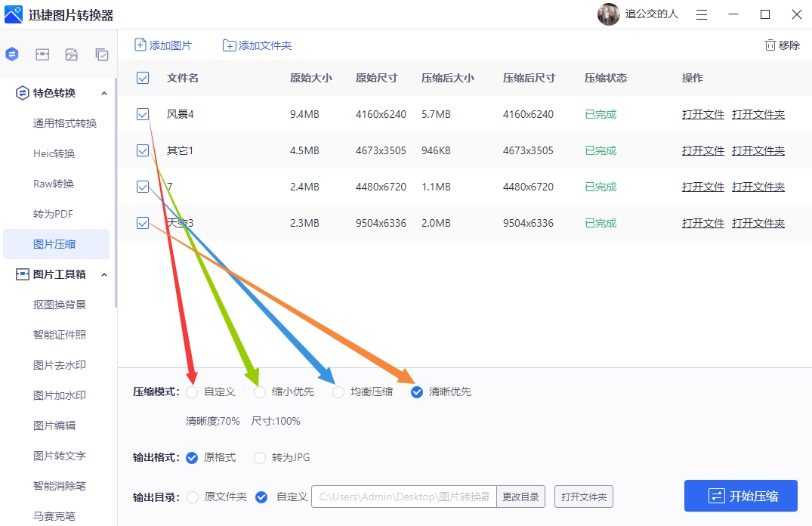Set output directory to 原文件夹
Screen dimensions: 812x526
[x=192, y=497]
